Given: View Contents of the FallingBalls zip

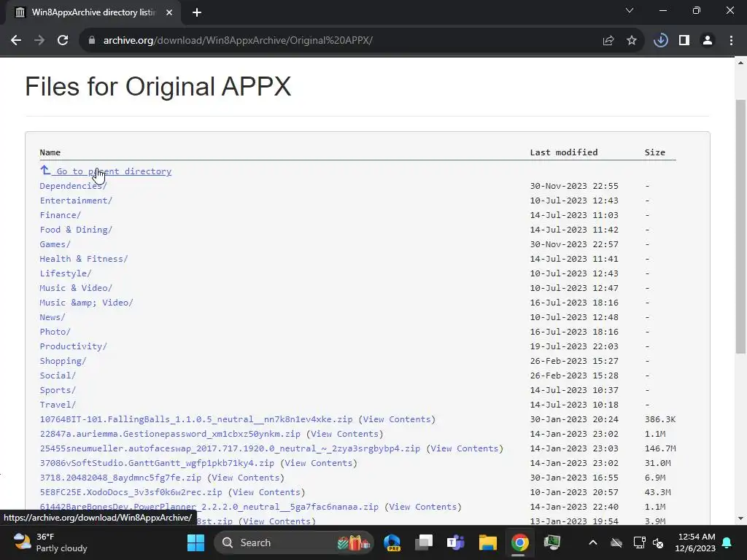Looking at the screenshot, I should (x=397, y=419).
